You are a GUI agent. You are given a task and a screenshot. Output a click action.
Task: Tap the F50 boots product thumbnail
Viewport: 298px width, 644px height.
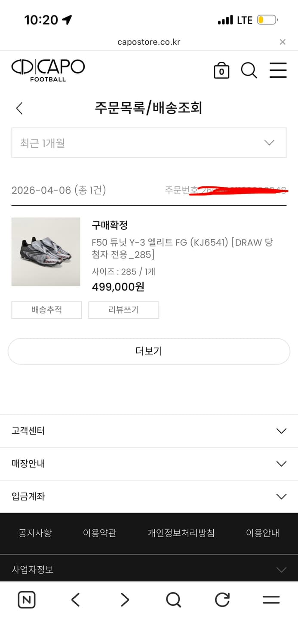pos(46,252)
